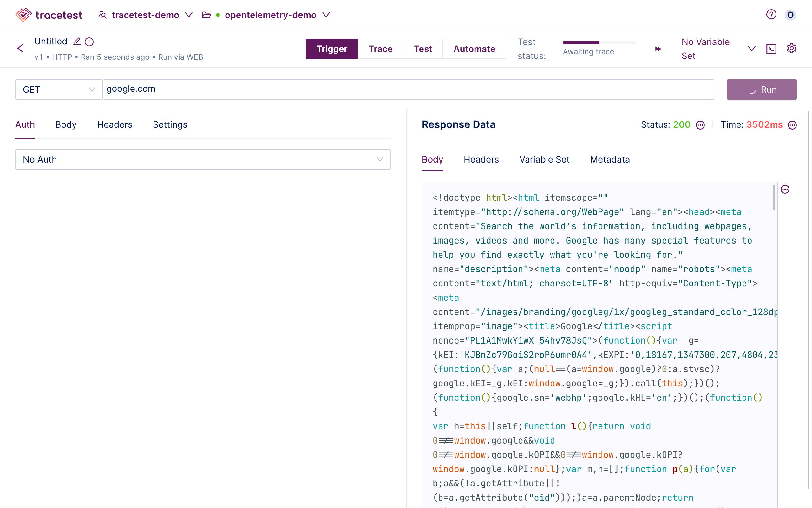This screenshot has height=508, width=812.
Task: Click the page vertical scrollbar
Action: point(809,300)
